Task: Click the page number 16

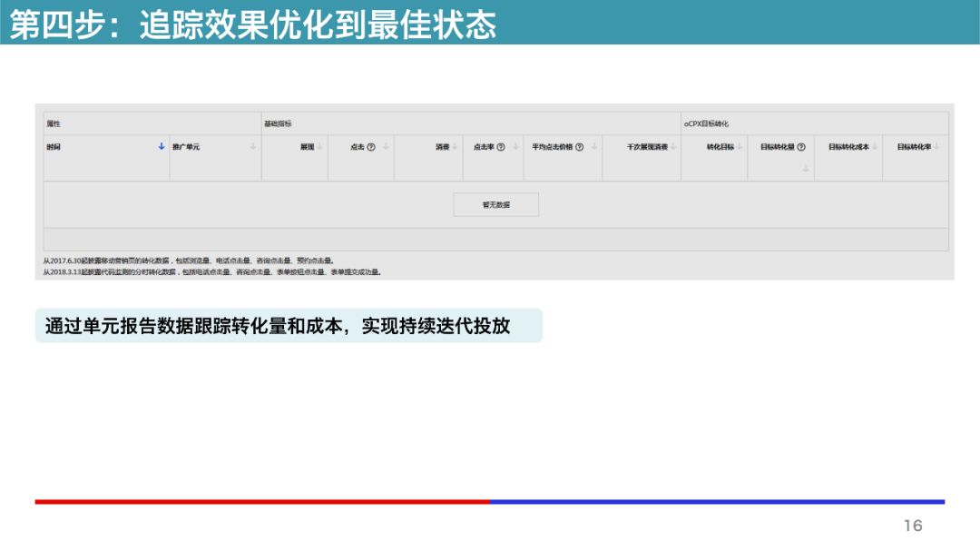Action: [912, 523]
